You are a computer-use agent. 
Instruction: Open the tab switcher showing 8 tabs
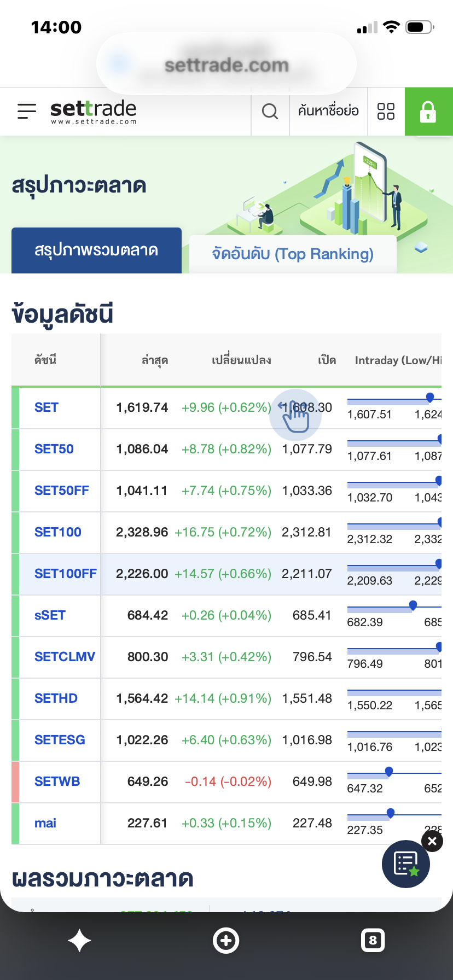pos(373,941)
